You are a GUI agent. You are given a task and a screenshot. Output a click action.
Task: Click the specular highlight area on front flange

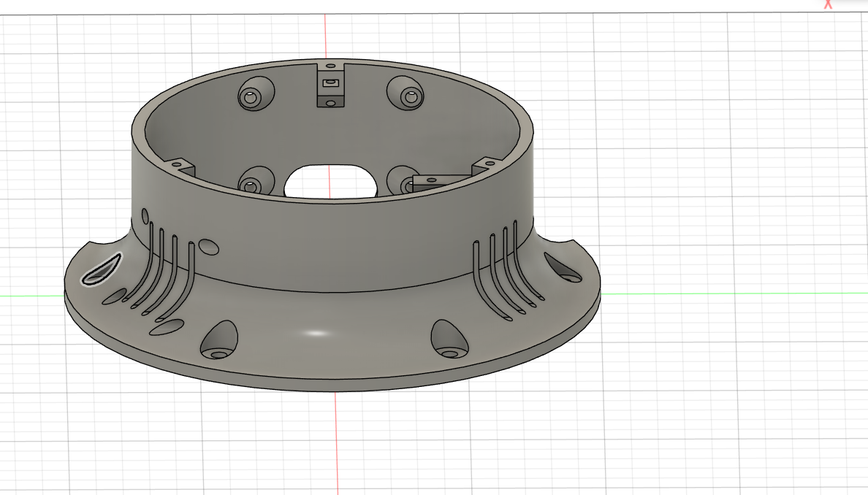[x=316, y=333]
